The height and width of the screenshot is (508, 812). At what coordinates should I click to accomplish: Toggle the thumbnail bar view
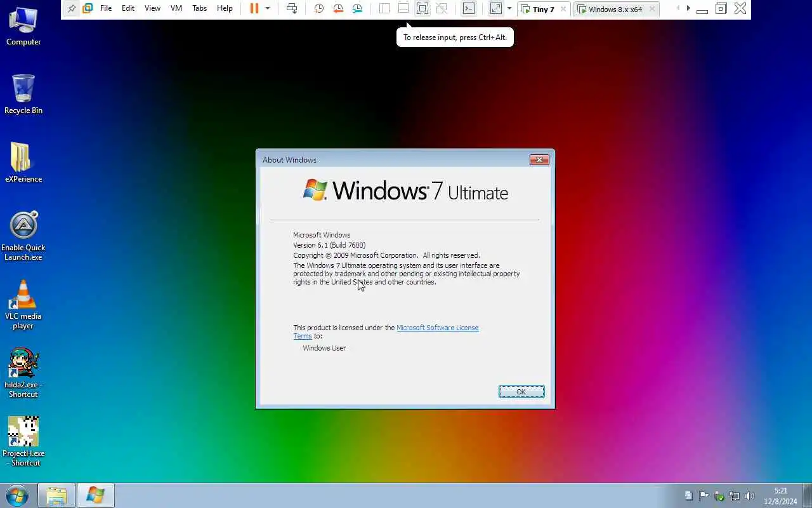[403, 8]
